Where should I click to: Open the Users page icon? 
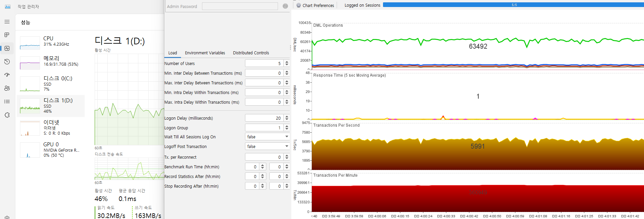[7, 88]
